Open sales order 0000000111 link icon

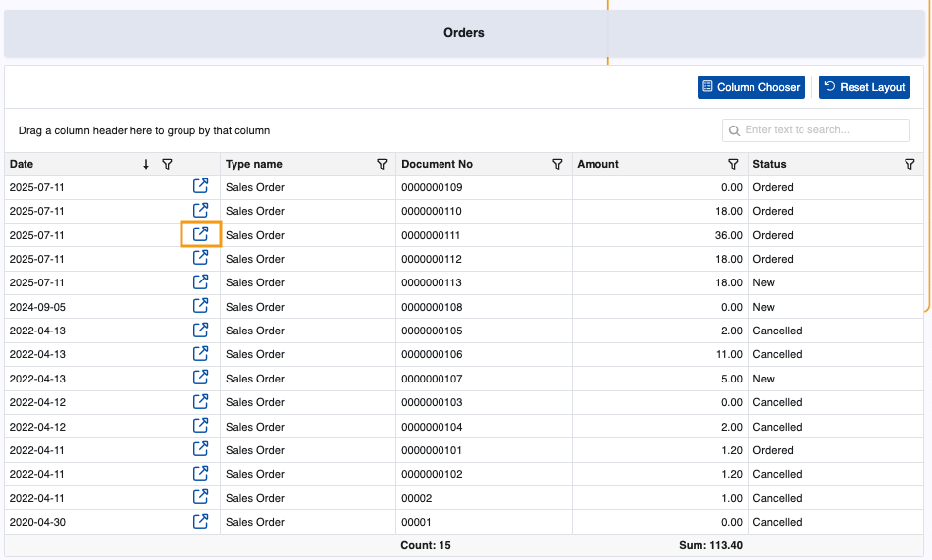[x=201, y=234]
